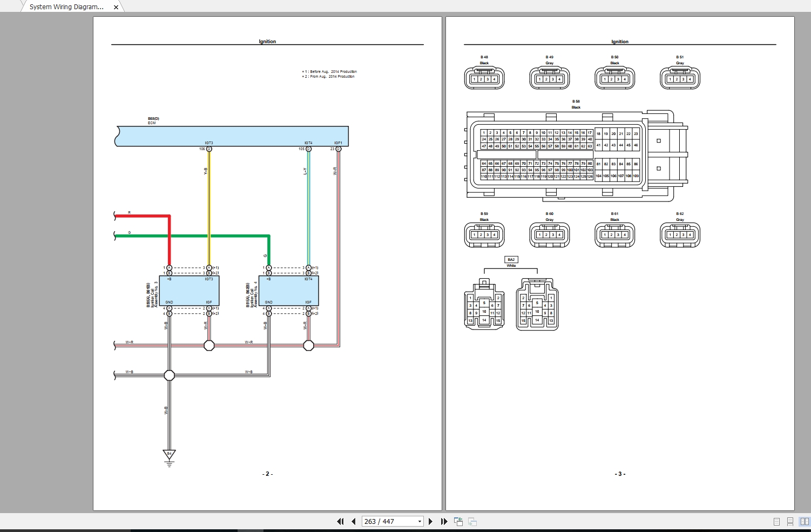The image size is (811, 532).
Task: Open the page number dropdown arrow
Action: point(420,522)
